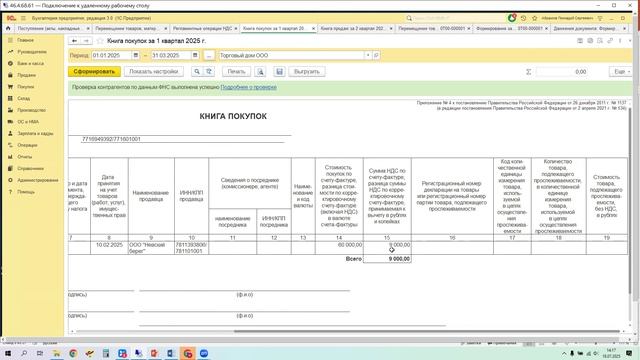Close the Книга покупок за 1 квартал tab
This screenshot has height=360, width=640.
pyautogui.click(x=313, y=29)
